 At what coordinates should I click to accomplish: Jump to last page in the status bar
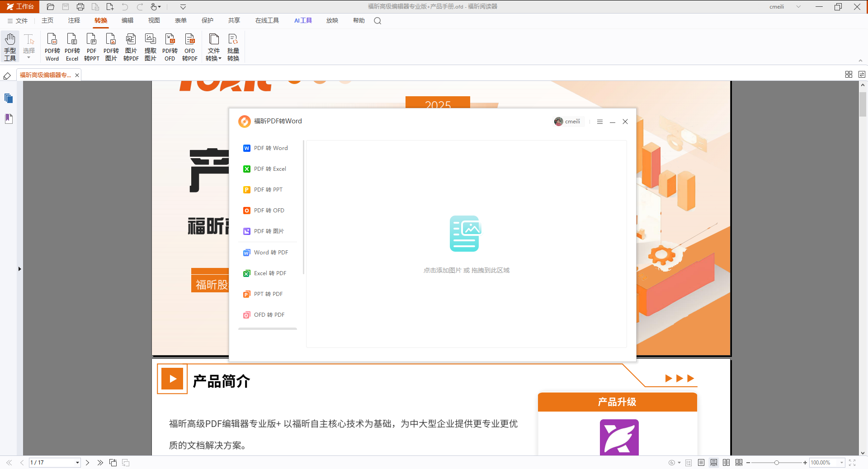(x=100, y=463)
